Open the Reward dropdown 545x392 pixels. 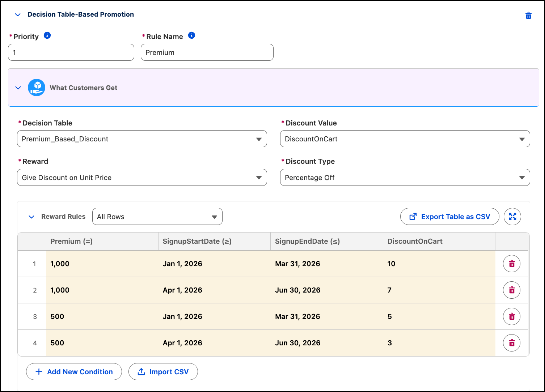(142, 178)
